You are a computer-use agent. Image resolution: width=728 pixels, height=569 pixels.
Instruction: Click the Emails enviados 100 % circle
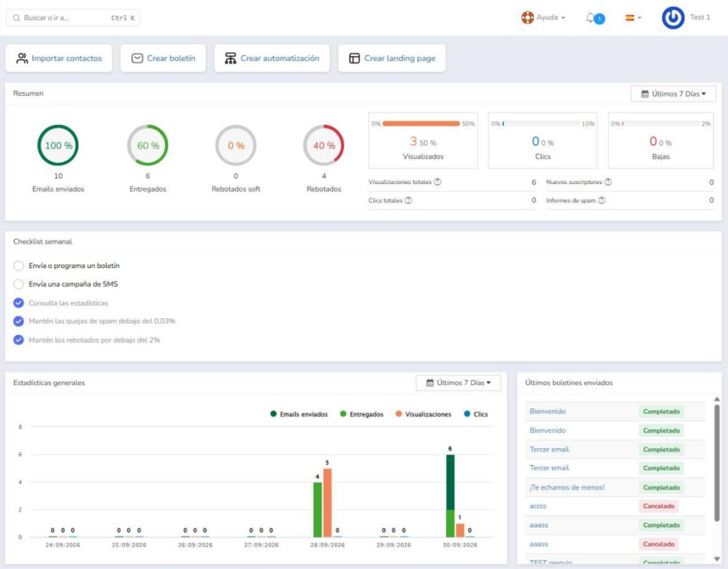(x=58, y=145)
